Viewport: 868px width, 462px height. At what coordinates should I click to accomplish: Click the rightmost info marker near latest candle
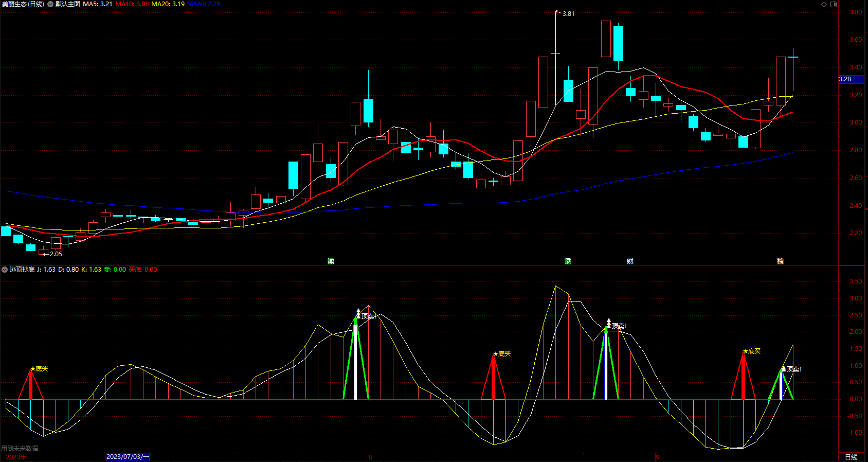pos(780,261)
